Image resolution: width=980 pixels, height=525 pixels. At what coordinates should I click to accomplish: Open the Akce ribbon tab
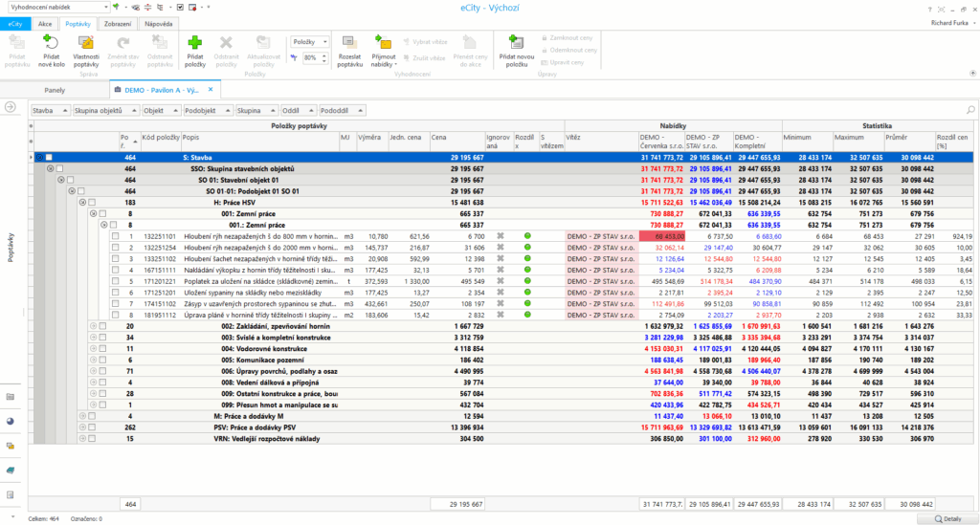pos(45,24)
